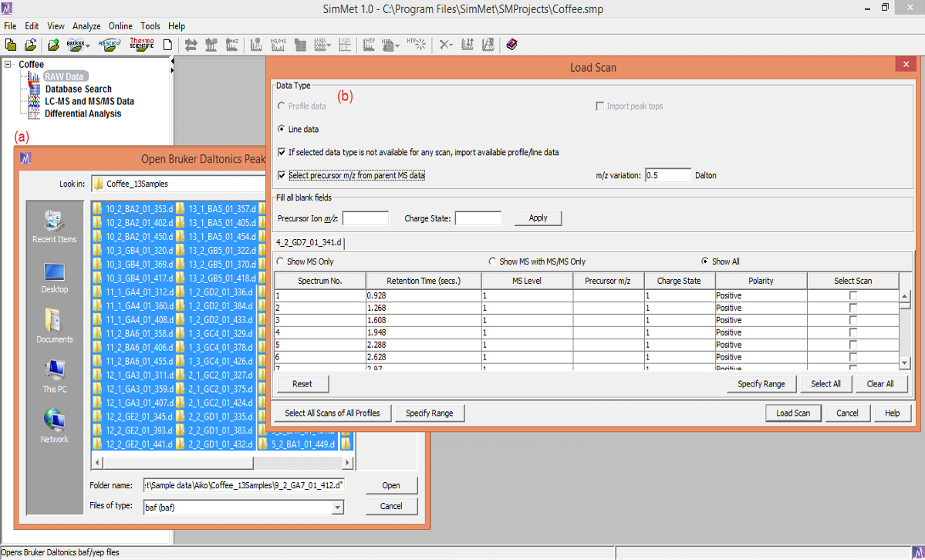Click the m/z variation field
Viewport: 925px width, 560px height.
tap(668, 175)
